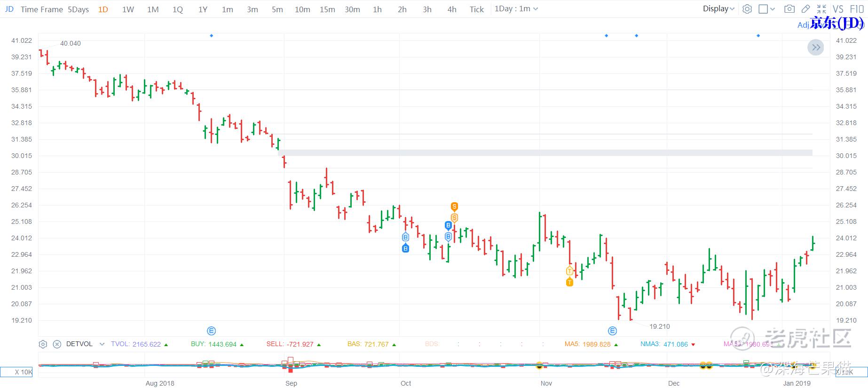Choose the 15m interval

tap(327, 9)
